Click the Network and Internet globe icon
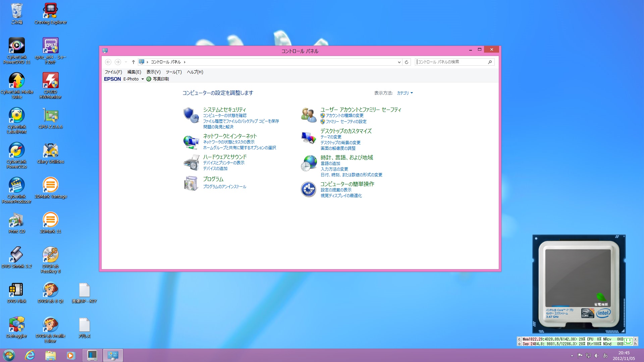 [x=191, y=142]
